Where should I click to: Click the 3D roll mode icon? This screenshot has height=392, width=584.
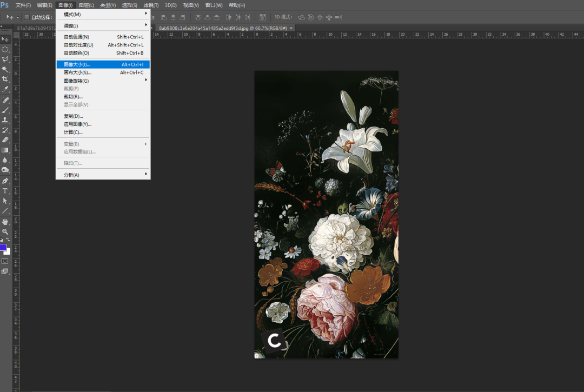(310, 17)
